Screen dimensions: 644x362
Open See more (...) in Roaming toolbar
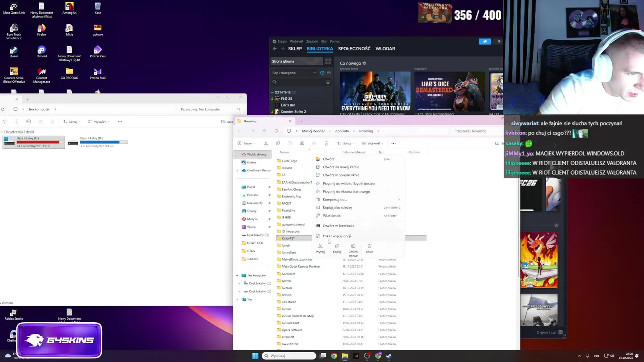393,144
